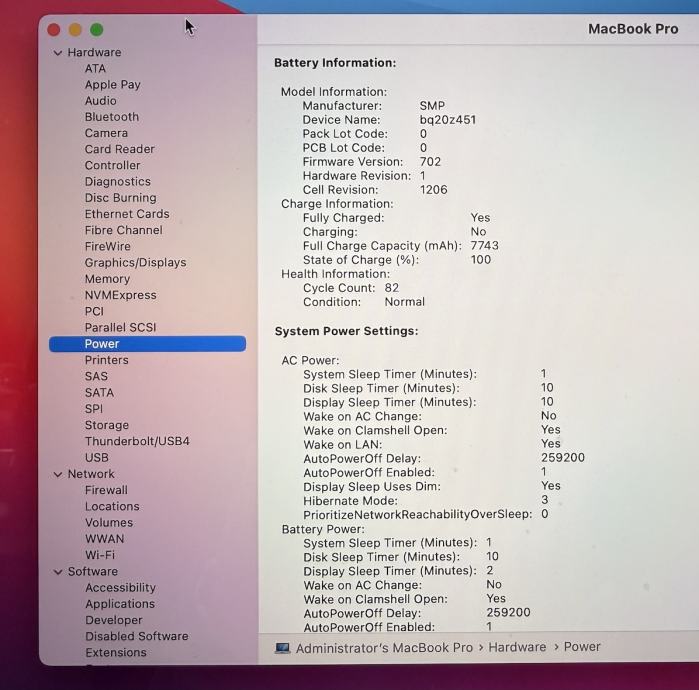This screenshot has width=699, height=690.
Task: Click the System Power Settings heading
Action: (x=347, y=331)
